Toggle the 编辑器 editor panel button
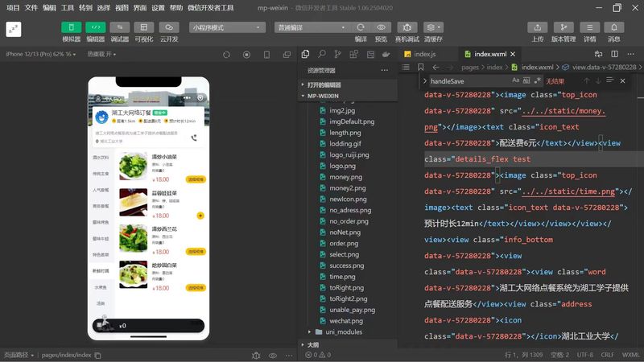The width and height of the screenshot is (644, 362). 96,27
